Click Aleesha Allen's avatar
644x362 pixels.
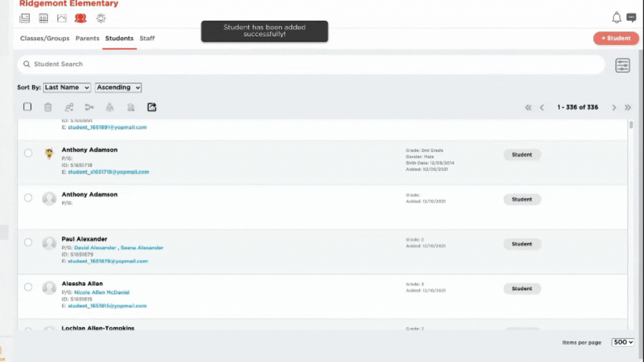click(49, 288)
